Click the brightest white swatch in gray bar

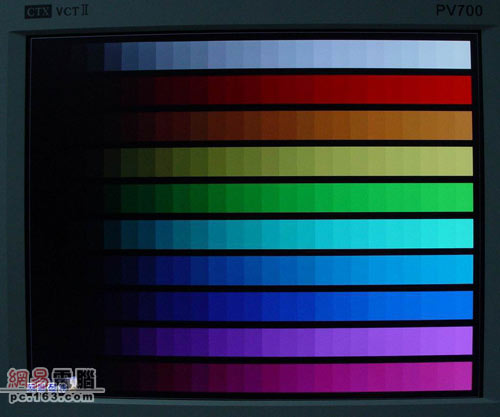pyautogui.click(x=462, y=55)
